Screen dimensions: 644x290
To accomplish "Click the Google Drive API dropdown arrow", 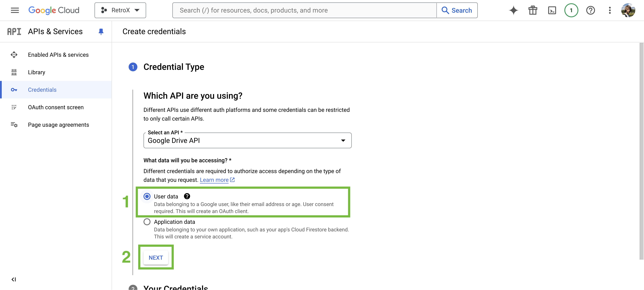I will pos(343,141).
